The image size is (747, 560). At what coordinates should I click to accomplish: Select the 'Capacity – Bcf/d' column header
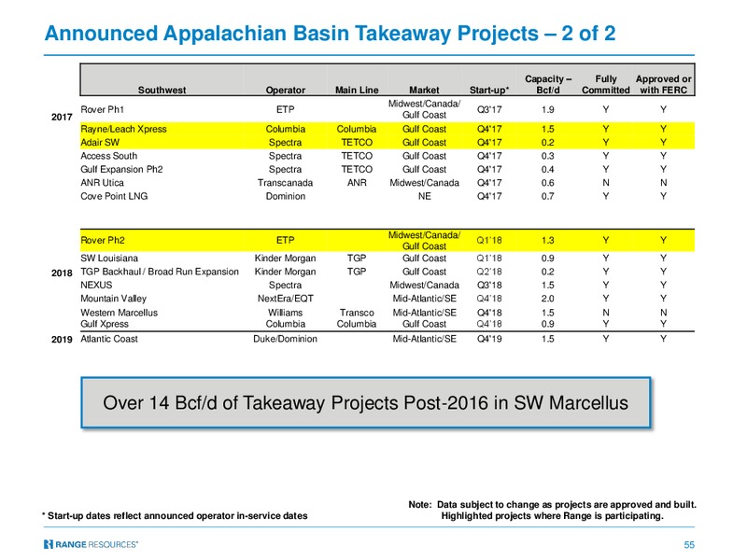point(548,84)
